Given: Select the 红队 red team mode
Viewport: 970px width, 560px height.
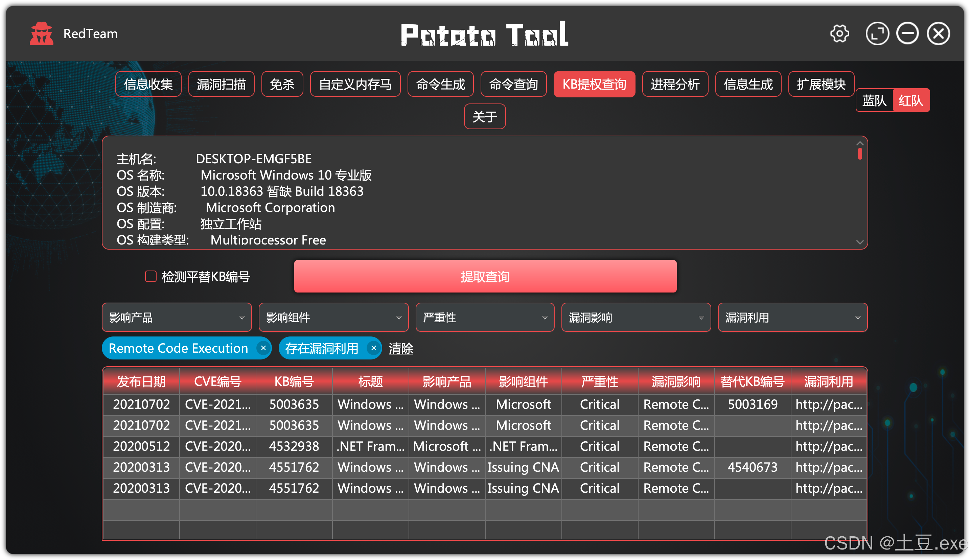Looking at the screenshot, I should point(910,101).
